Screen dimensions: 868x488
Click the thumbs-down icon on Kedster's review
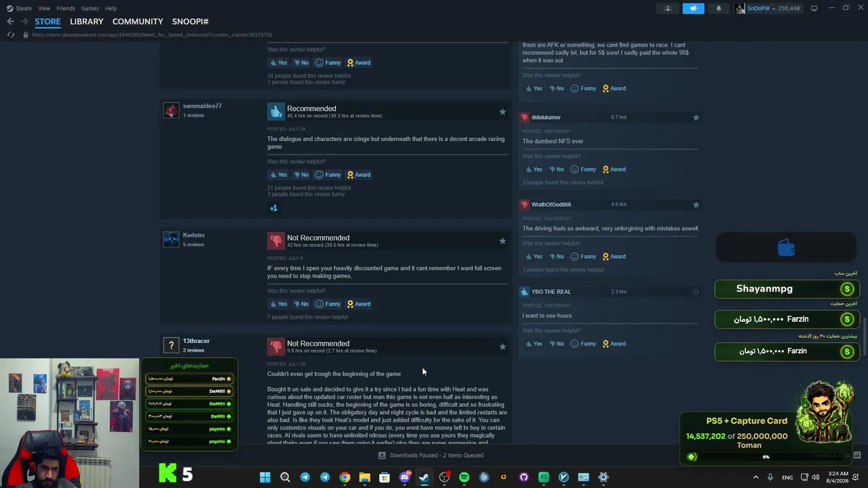pos(275,241)
